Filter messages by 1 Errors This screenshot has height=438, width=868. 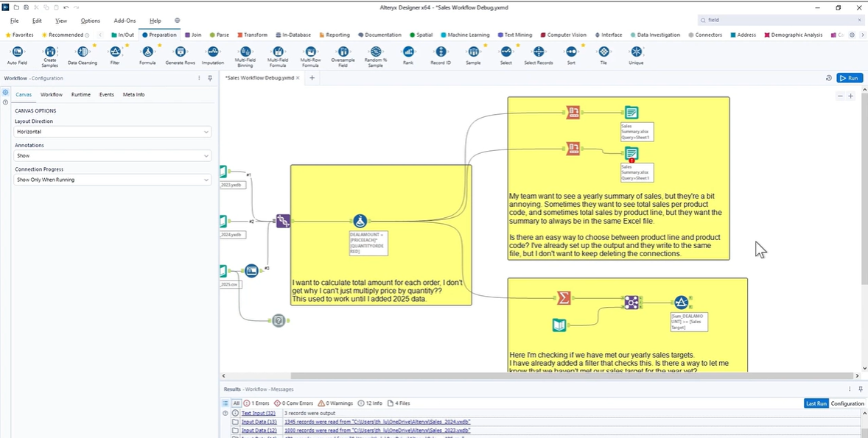tap(256, 403)
